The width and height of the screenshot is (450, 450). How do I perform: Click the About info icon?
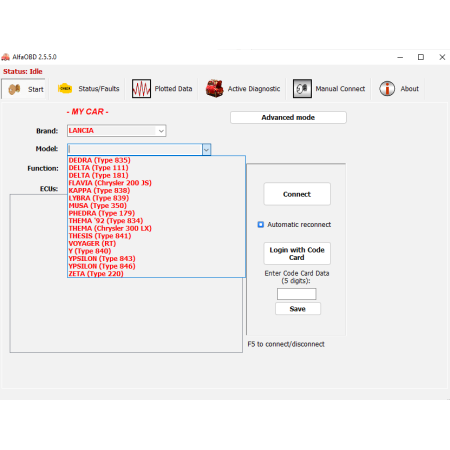click(387, 89)
